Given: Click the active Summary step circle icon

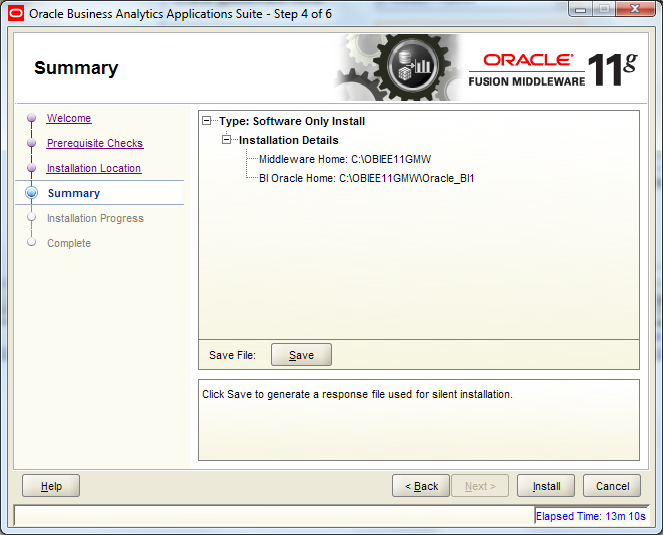Looking at the screenshot, I should 31,193.
